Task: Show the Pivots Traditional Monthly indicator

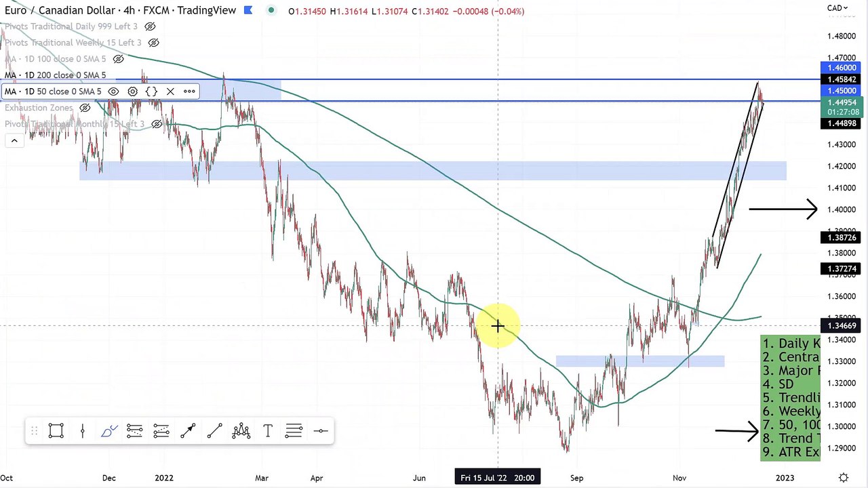Action: 157,124
